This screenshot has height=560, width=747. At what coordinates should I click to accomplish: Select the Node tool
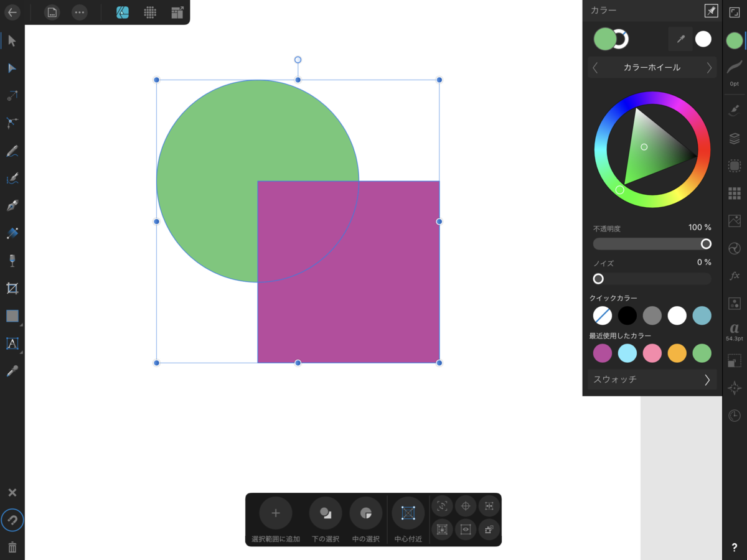(12, 68)
